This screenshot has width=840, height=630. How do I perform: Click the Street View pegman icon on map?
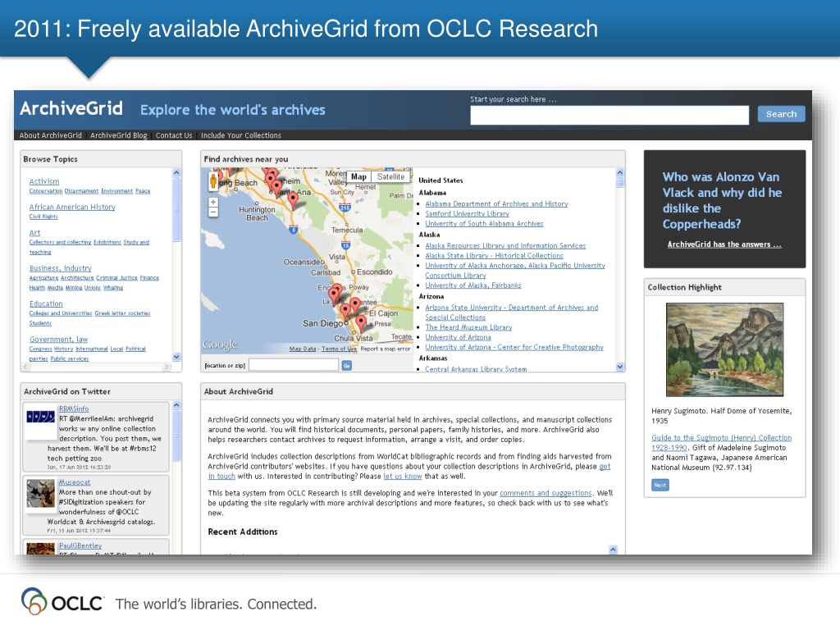[213, 181]
